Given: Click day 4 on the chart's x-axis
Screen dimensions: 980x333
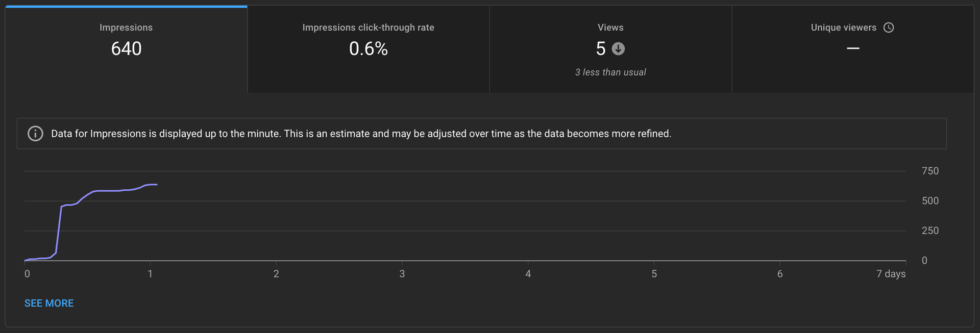Looking at the screenshot, I should coord(528,274).
